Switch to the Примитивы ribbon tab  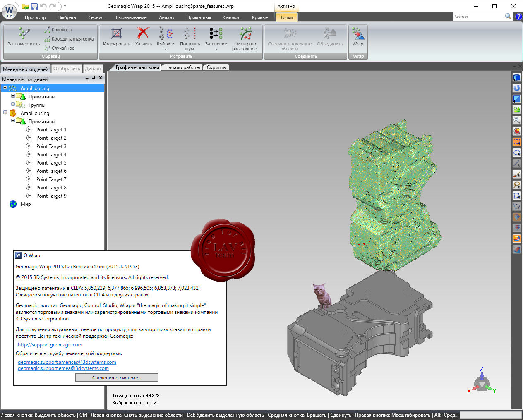tap(199, 17)
